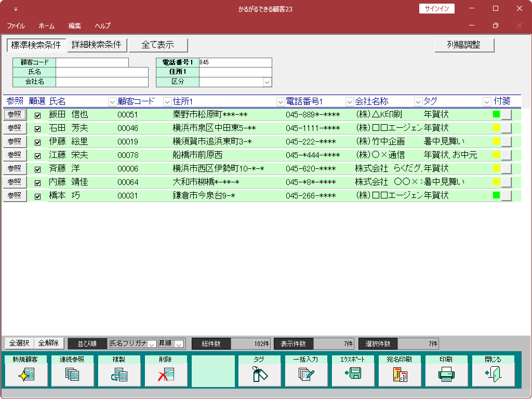
Task: Click the 全て表示 button
Action: [x=158, y=45]
